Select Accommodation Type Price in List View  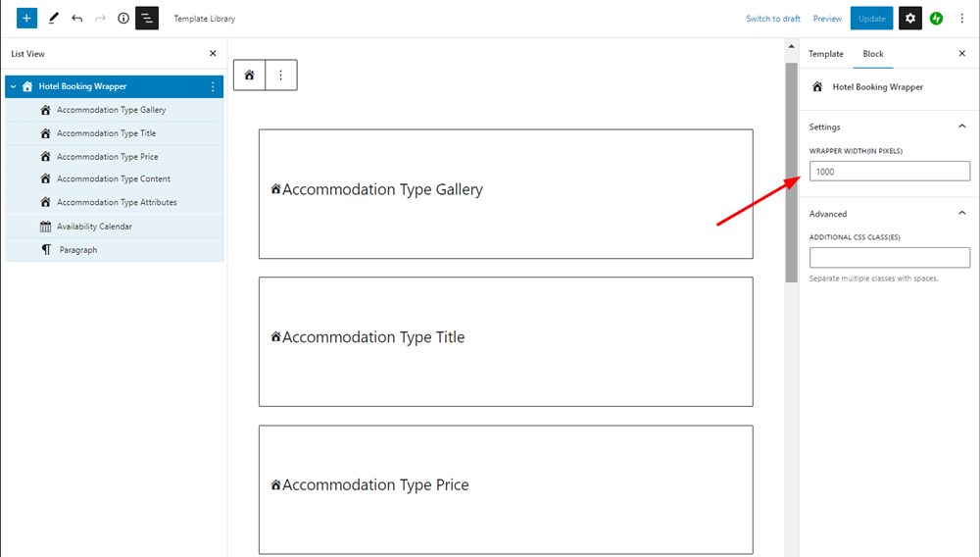(115, 156)
